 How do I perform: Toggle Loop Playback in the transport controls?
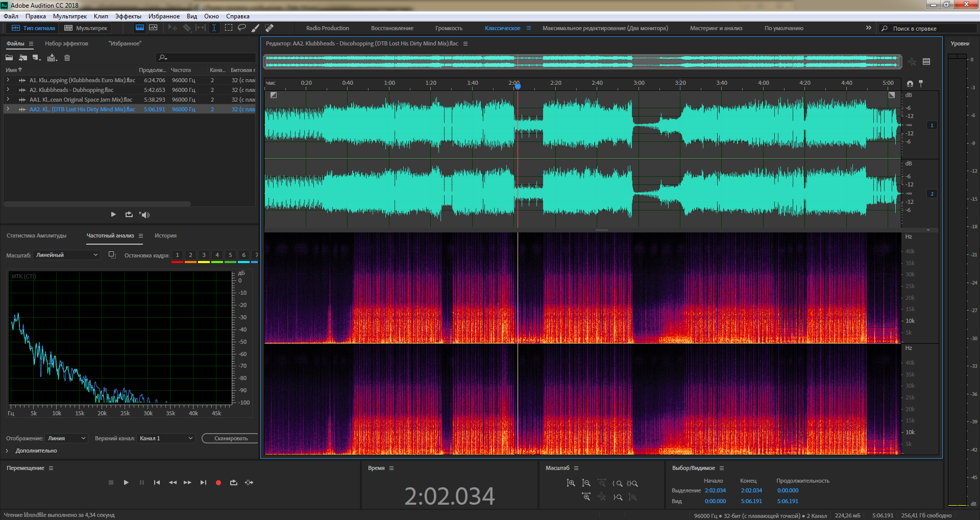click(234, 482)
